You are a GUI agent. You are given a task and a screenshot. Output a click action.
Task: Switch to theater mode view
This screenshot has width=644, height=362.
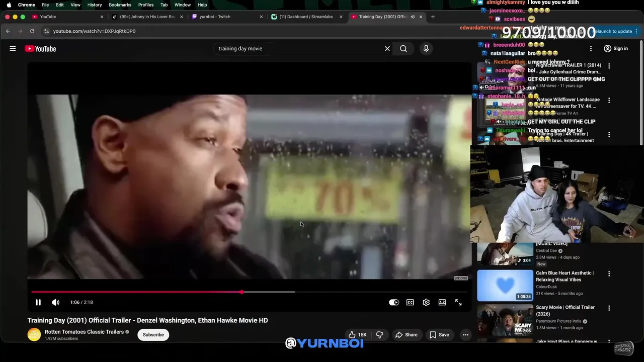pyautogui.click(x=442, y=302)
